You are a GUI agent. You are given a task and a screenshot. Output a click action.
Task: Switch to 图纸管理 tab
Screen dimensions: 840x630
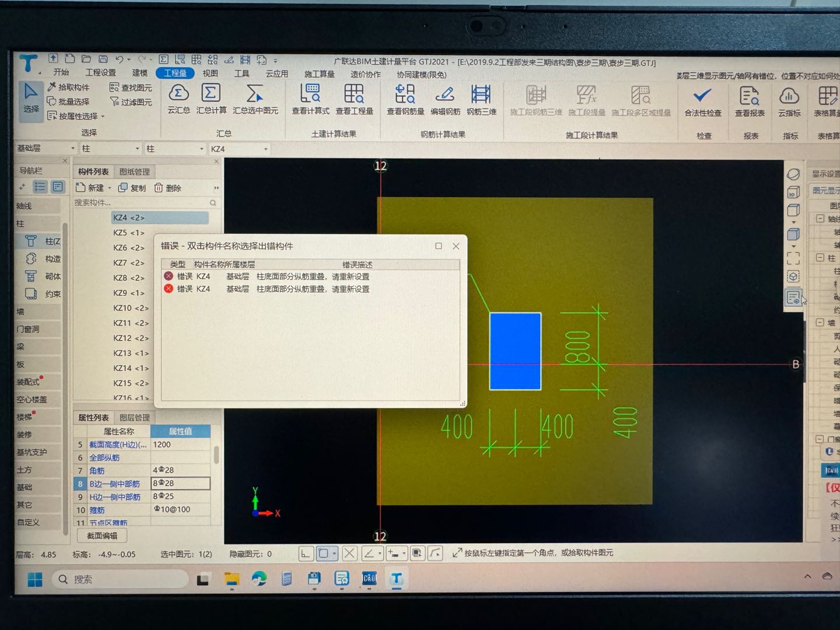coord(134,171)
